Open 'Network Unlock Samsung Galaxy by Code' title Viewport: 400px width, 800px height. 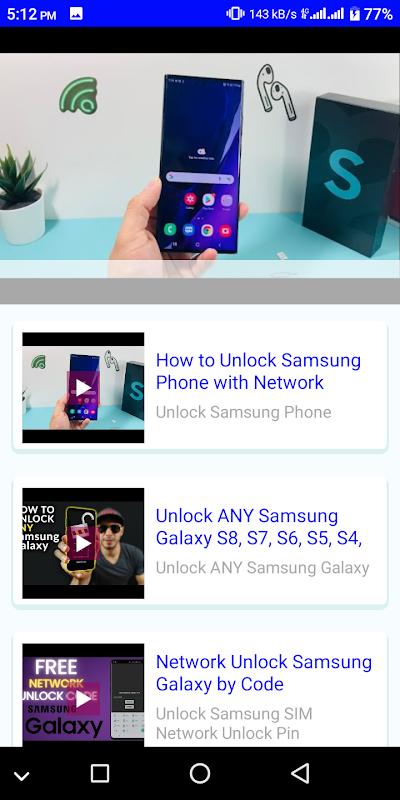click(264, 672)
